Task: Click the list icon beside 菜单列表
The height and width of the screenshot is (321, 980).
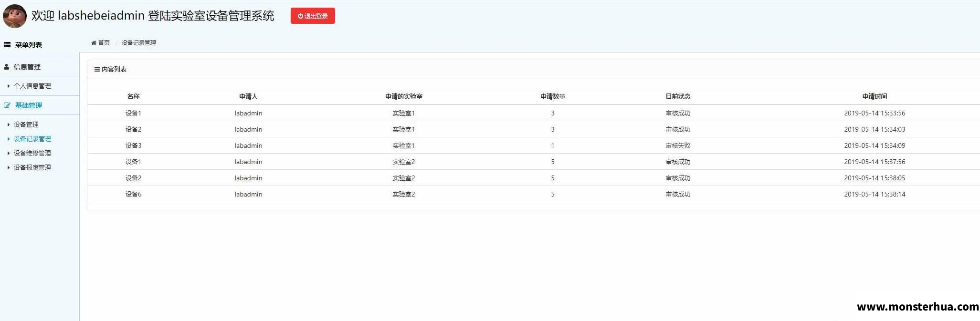Action: 7,45
